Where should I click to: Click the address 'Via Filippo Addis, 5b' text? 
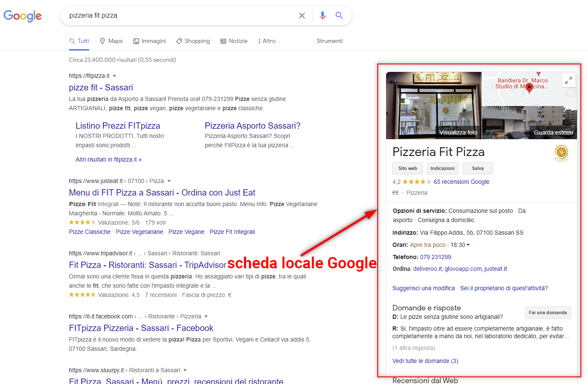tap(448, 233)
